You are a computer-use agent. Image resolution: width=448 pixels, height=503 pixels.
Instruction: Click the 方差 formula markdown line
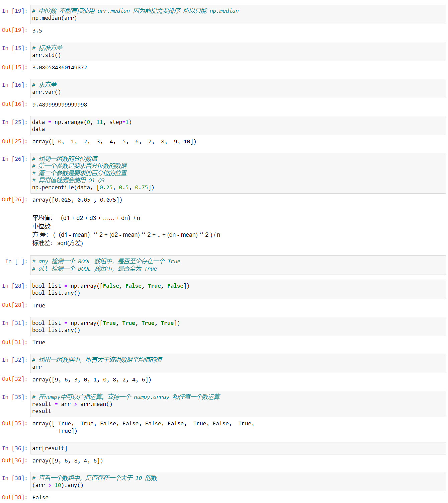(126, 235)
